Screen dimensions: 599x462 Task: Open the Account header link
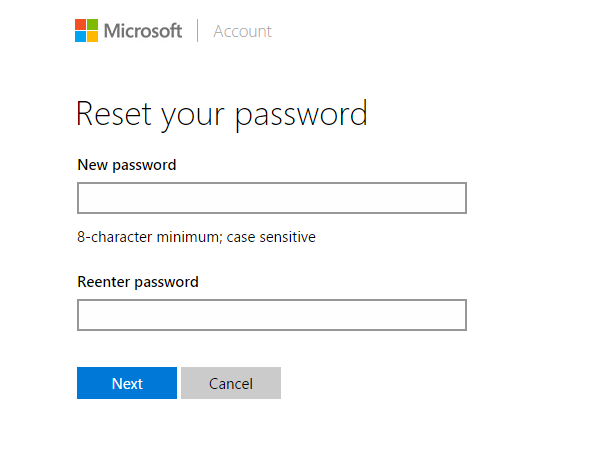(x=243, y=31)
